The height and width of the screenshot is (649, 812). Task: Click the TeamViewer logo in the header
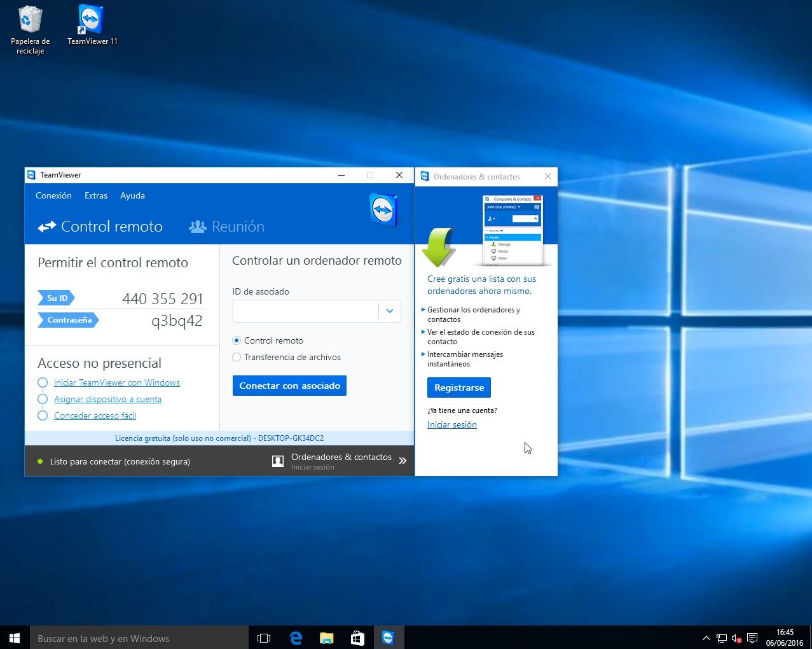[x=383, y=209]
